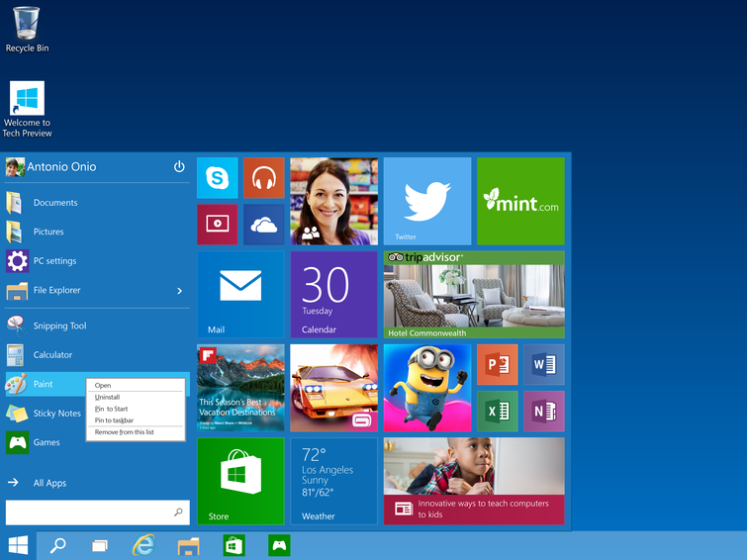Click the Windows Start button
747x560 pixels.
tap(18, 545)
